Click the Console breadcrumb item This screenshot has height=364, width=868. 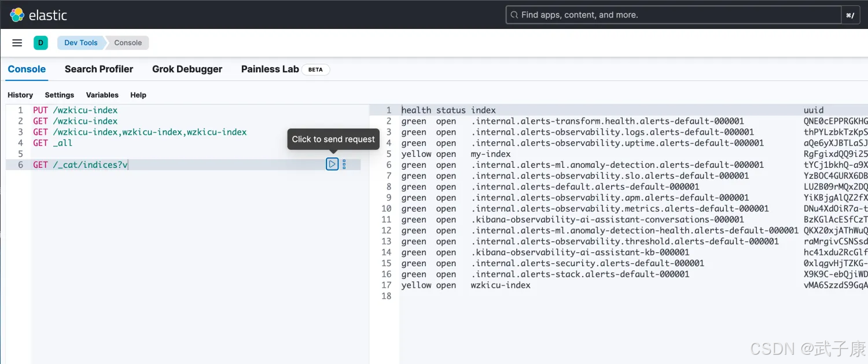(128, 43)
